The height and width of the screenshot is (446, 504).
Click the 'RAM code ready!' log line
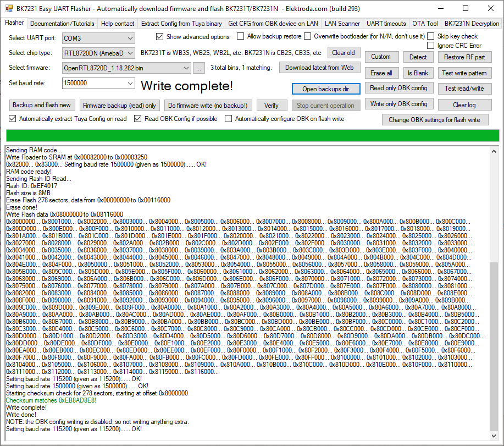(29, 172)
